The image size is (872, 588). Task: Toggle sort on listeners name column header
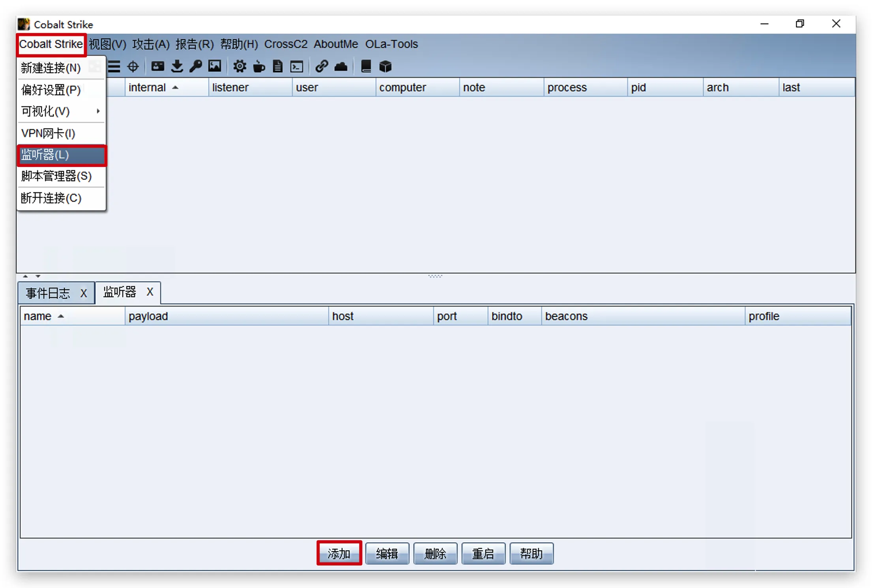point(43,316)
